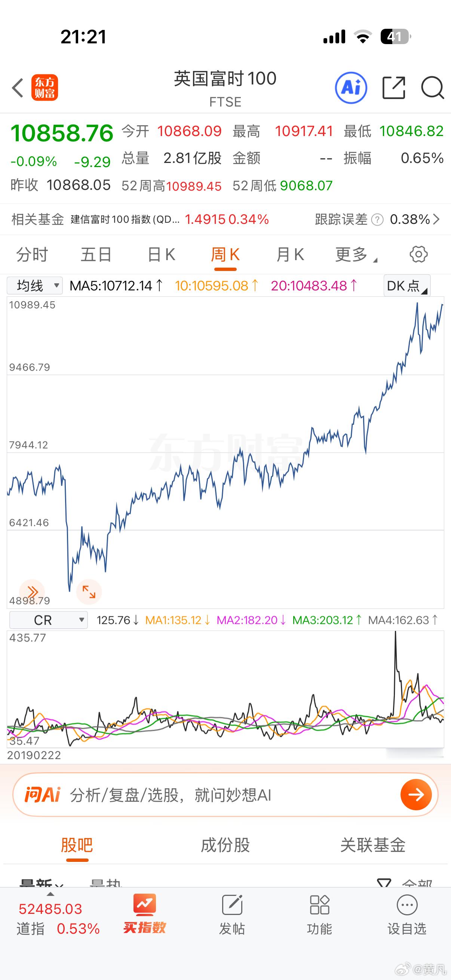Open search with the magnifier icon

[432, 88]
